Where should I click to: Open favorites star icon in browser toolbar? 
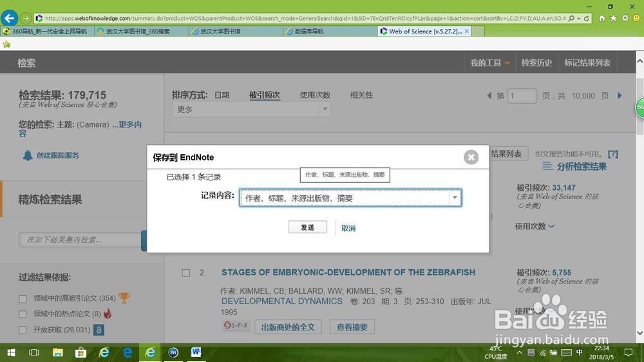pos(614,18)
